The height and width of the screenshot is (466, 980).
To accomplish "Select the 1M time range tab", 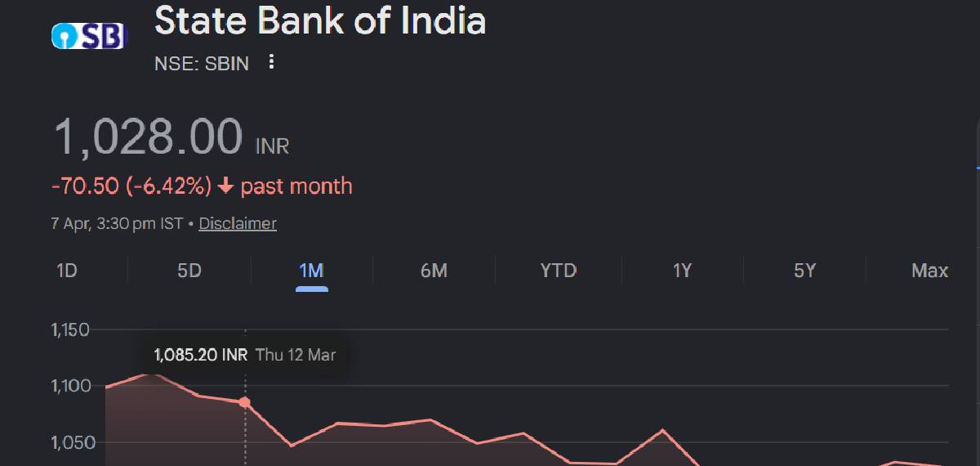I will [311, 271].
